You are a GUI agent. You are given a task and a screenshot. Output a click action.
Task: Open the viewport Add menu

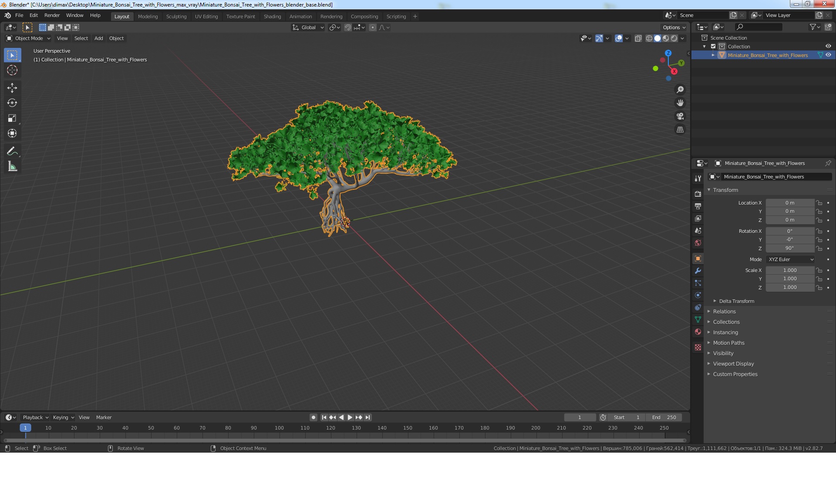coord(99,38)
